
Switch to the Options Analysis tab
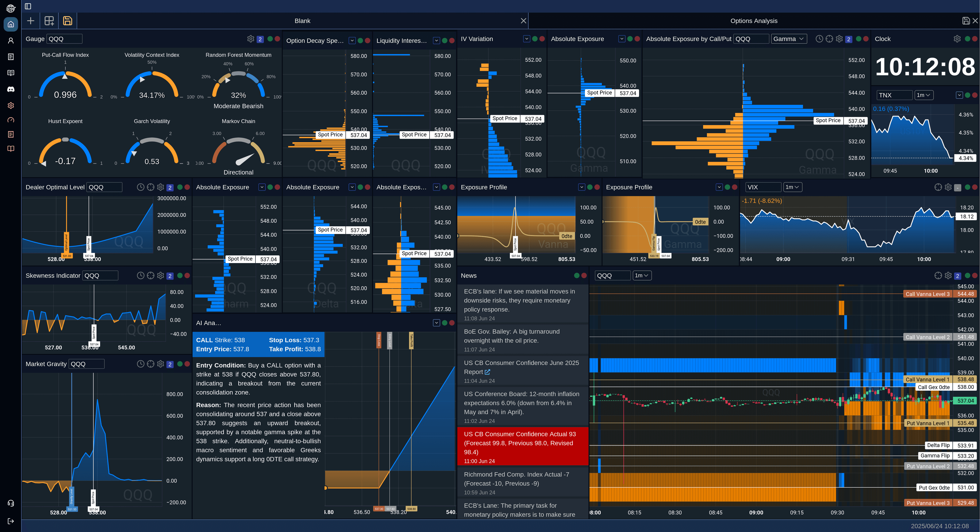[x=754, y=21]
